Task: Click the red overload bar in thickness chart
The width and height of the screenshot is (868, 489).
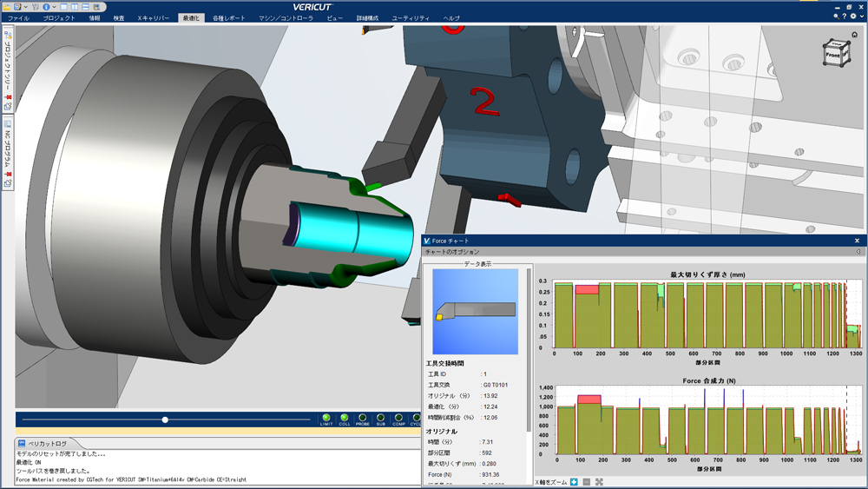Action: coord(587,289)
